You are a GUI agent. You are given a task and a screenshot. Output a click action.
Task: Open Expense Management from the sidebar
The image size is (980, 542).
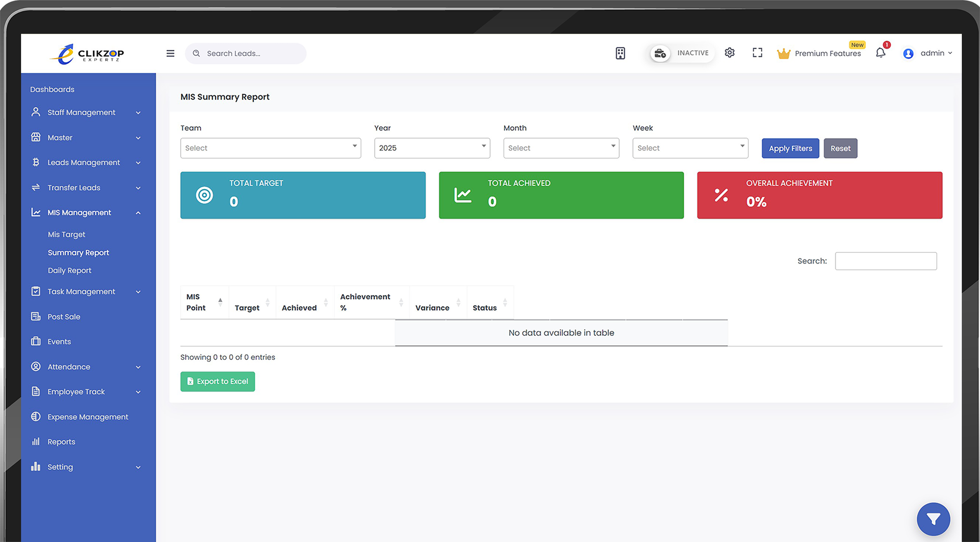88,417
